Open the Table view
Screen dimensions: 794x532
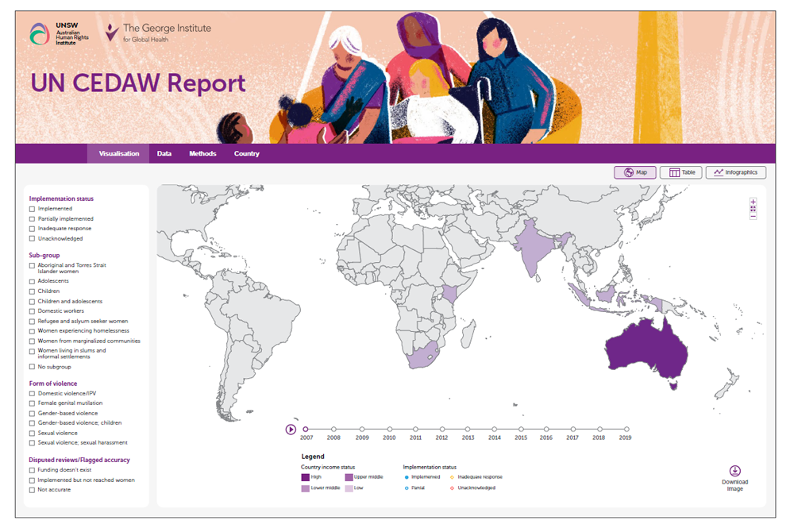click(x=680, y=172)
